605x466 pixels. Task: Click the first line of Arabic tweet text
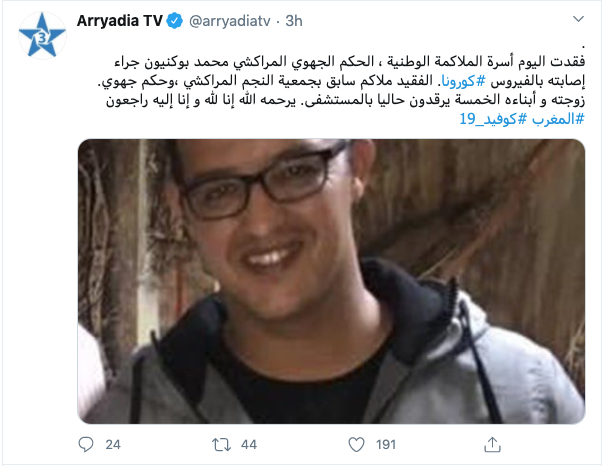click(350, 62)
